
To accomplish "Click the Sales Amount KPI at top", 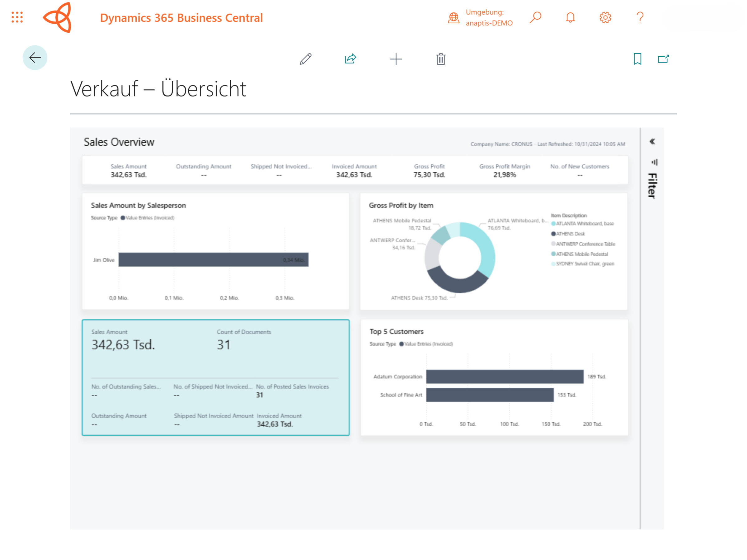I will point(128,170).
